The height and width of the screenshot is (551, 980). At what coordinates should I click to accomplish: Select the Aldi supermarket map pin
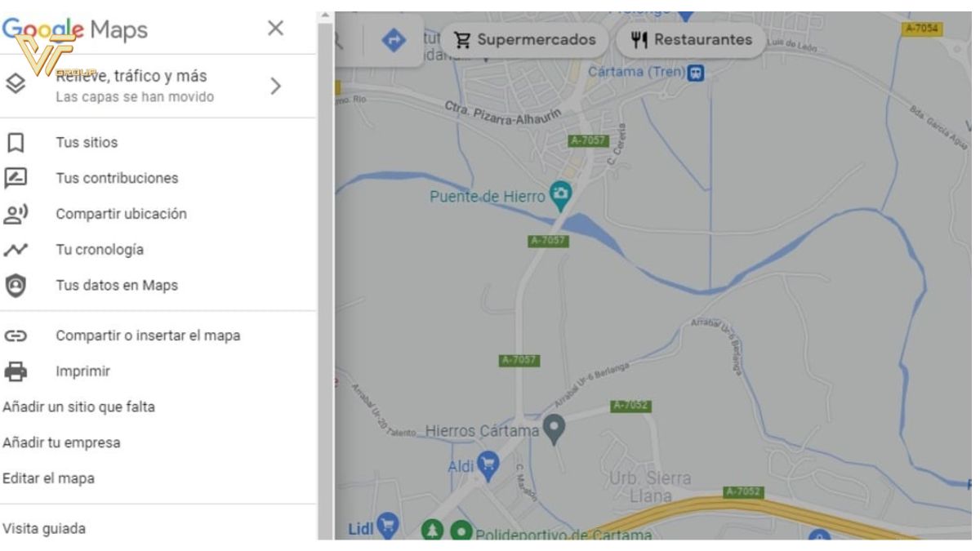[488, 463]
